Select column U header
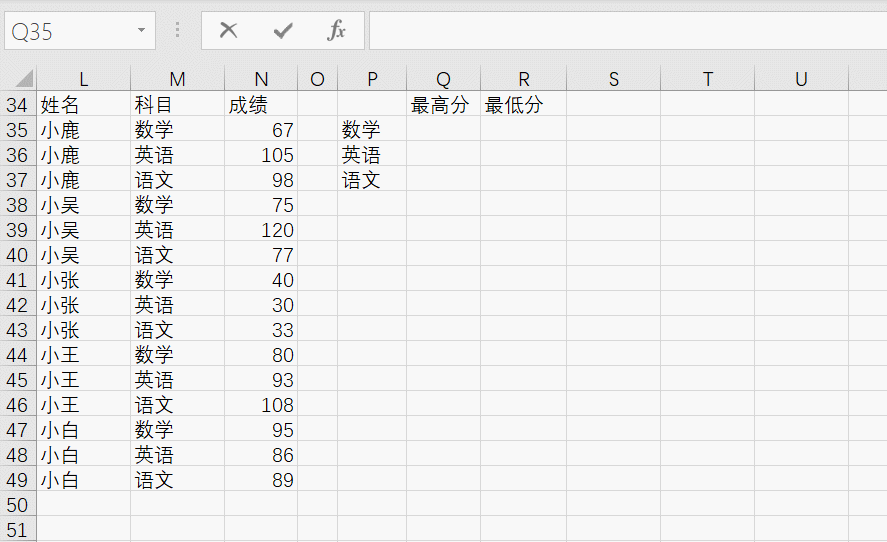 [x=802, y=79]
